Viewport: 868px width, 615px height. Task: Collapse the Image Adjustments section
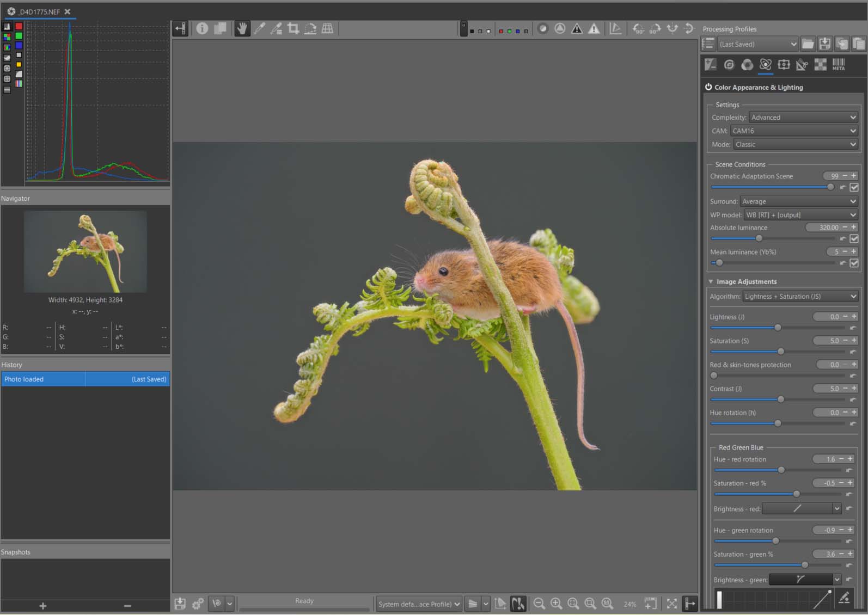click(x=711, y=281)
